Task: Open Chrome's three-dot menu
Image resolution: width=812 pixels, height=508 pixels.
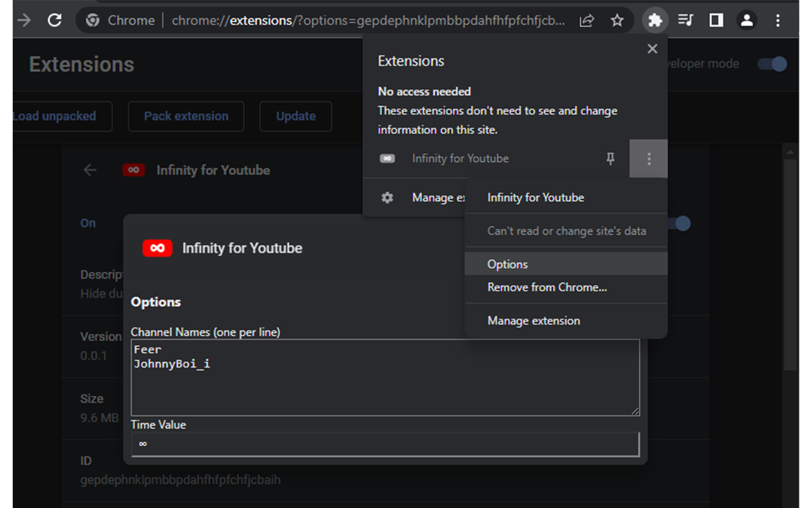Action: [778, 20]
